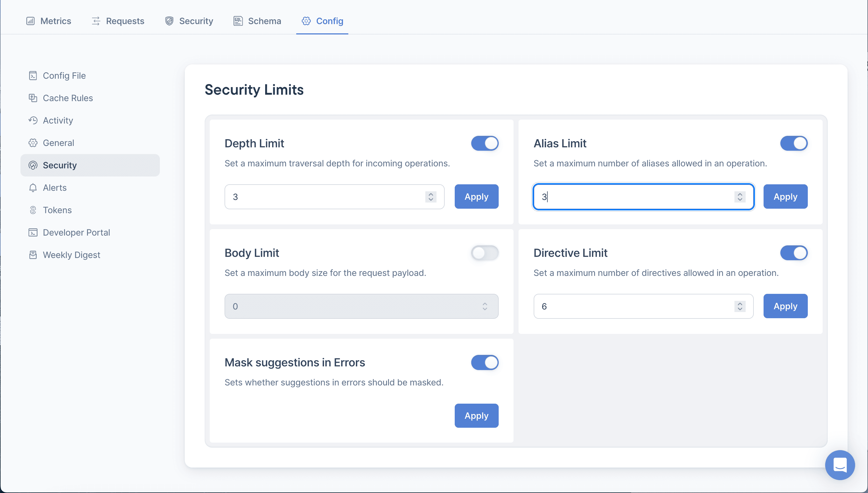
Task: Enable the Body Limit toggle
Action: point(485,253)
